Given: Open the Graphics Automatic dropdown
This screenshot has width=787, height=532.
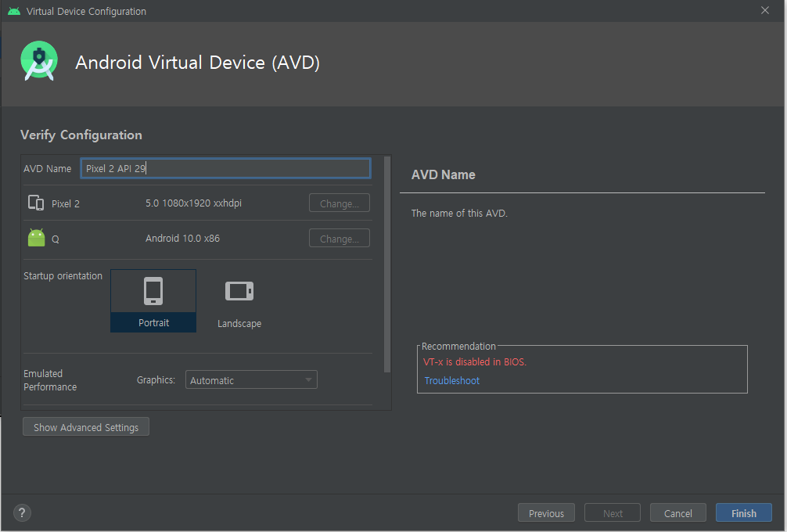Looking at the screenshot, I should coord(251,380).
